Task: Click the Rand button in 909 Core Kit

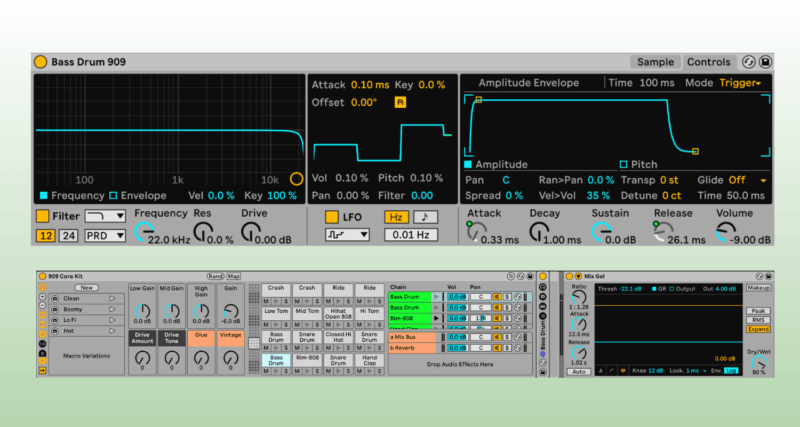Action: pos(216,276)
